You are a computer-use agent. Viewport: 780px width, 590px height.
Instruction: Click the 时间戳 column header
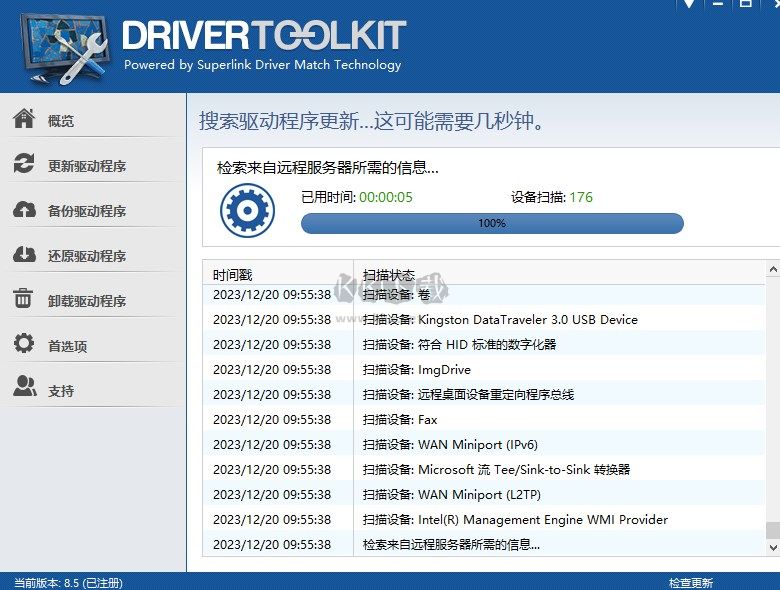(278, 275)
